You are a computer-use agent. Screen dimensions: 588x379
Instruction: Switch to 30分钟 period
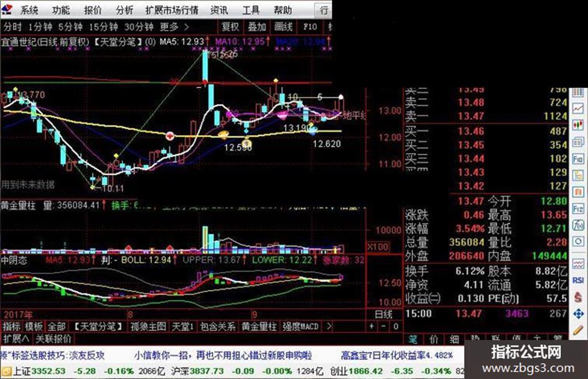click(139, 27)
